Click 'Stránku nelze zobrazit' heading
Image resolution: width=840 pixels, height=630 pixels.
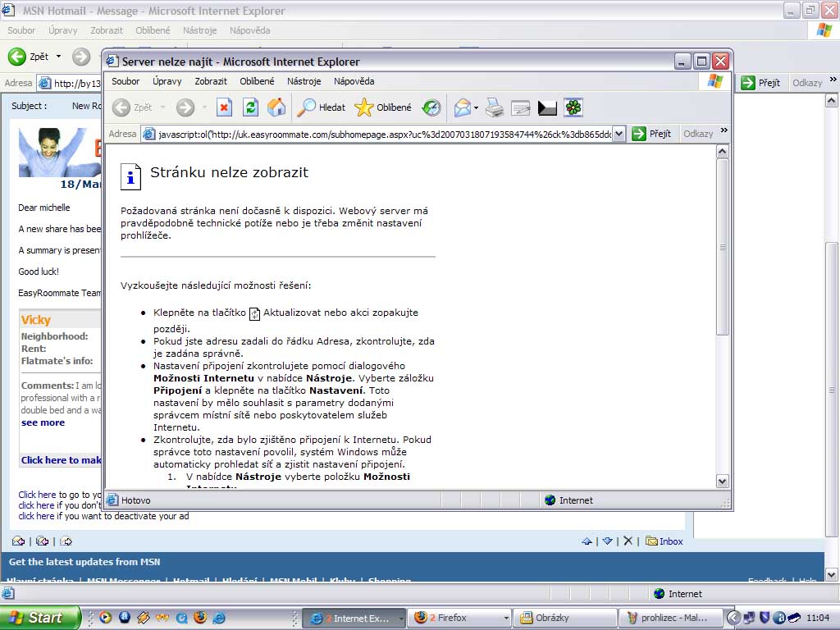coord(230,172)
